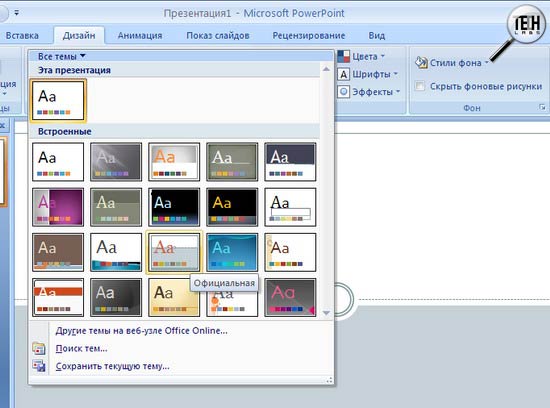
Task: Open the Фон group dialog launcher
Action: click(x=542, y=107)
